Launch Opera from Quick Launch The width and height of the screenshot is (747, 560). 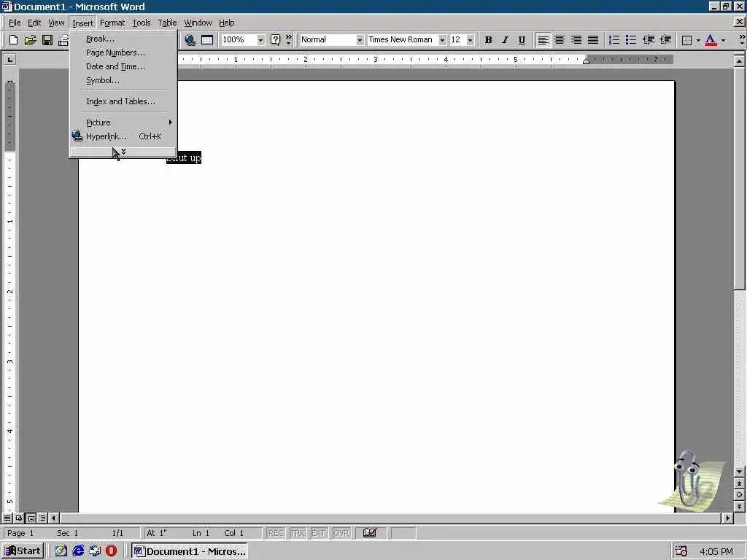point(111,551)
